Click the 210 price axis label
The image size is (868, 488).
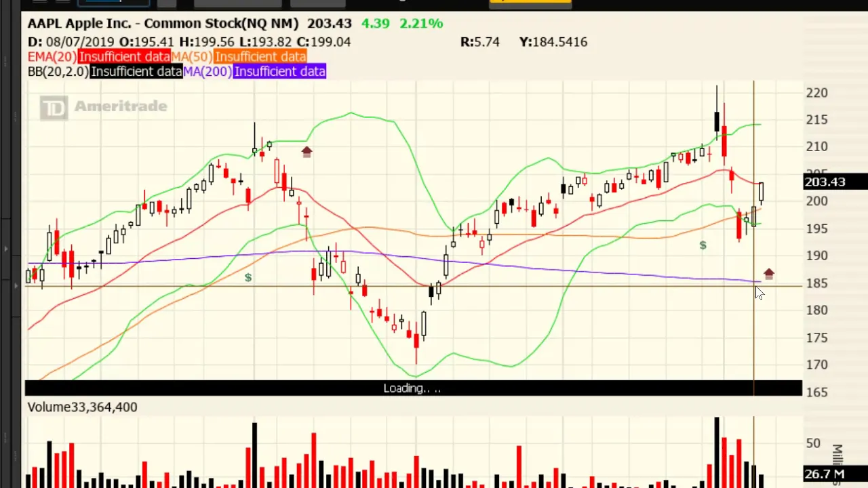tap(817, 146)
